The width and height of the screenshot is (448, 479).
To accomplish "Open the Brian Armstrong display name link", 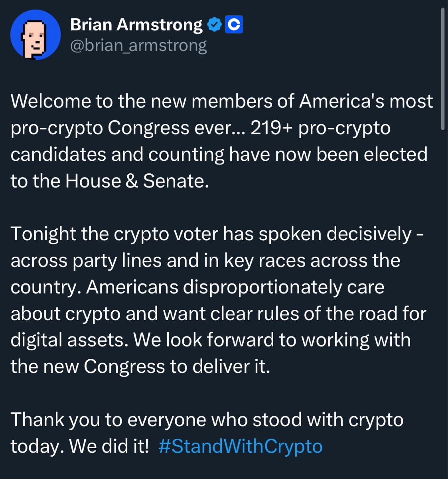I will click(x=136, y=25).
